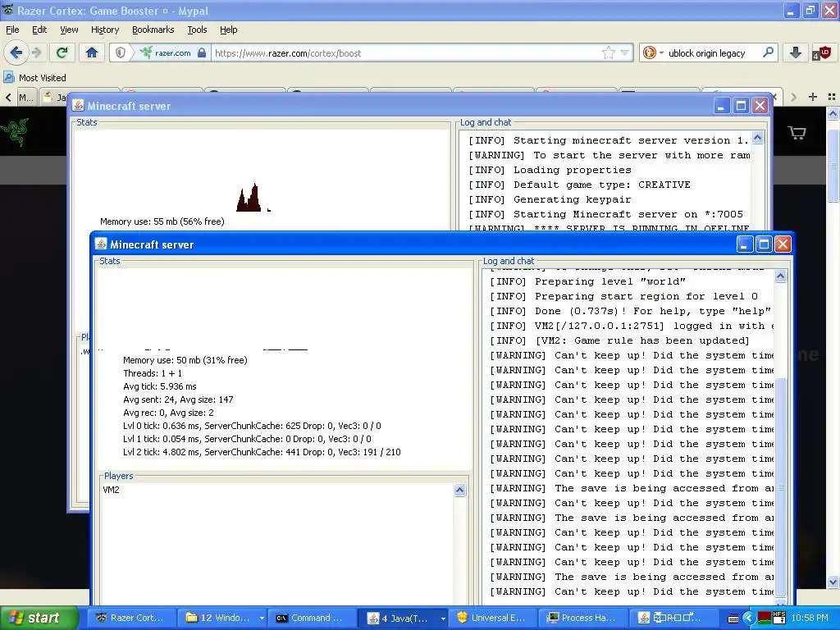This screenshot has width=840, height=630.
Task: Reload the razer.com page
Action: pos(62,52)
